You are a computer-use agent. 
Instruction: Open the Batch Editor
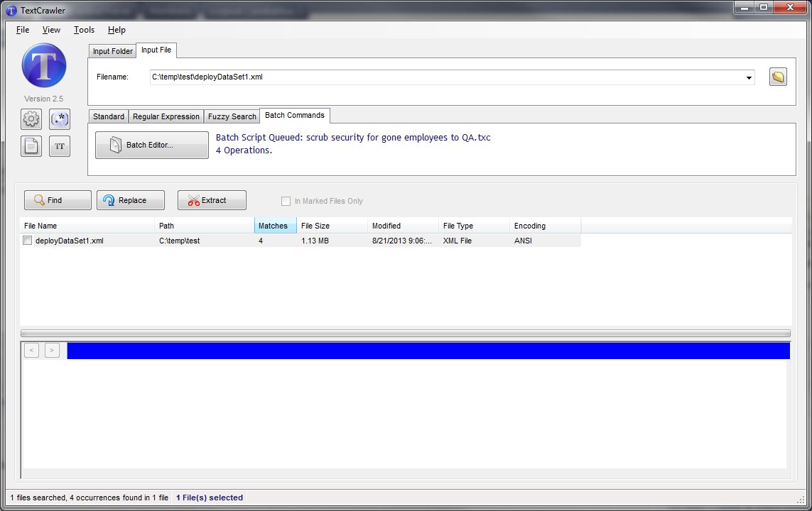pos(151,145)
